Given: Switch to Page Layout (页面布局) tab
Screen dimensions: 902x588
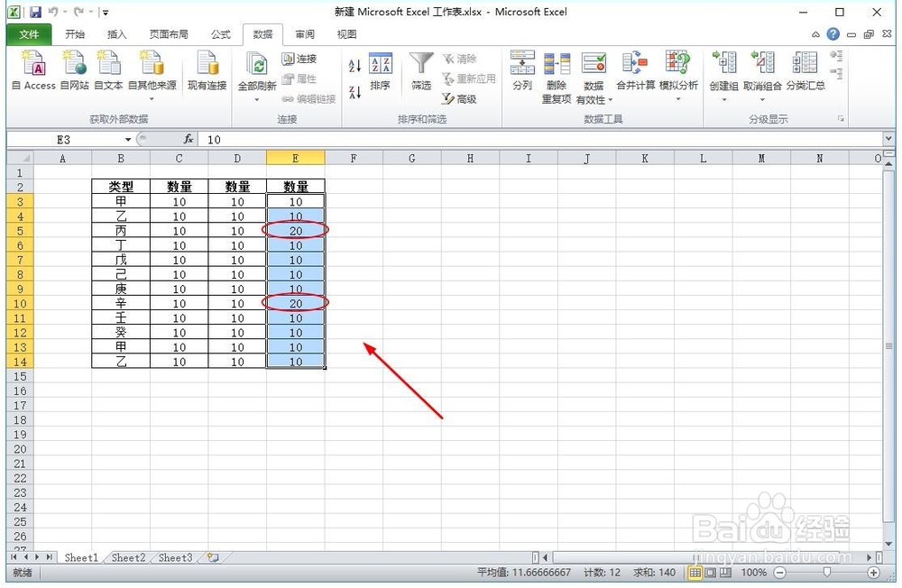Looking at the screenshot, I should [x=169, y=34].
